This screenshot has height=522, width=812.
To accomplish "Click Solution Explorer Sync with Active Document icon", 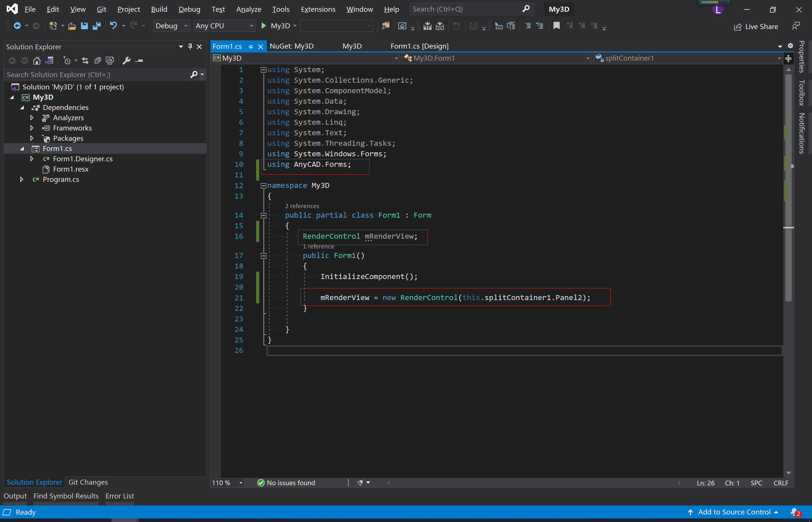I will [85, 61].
